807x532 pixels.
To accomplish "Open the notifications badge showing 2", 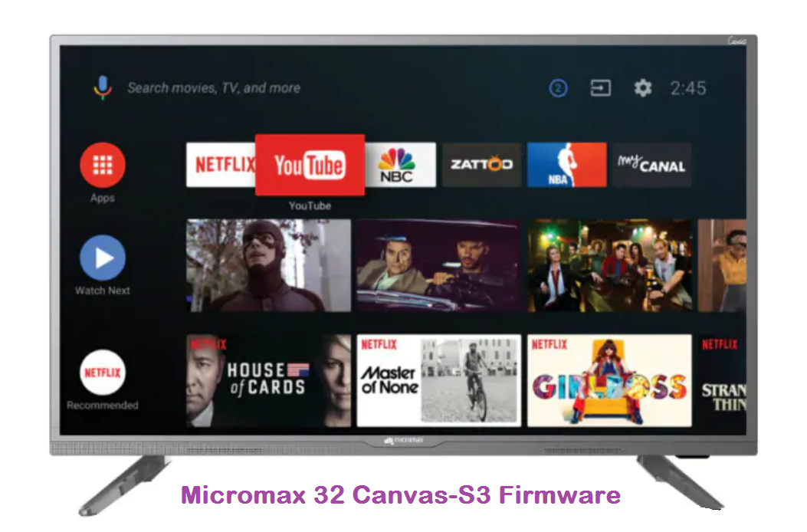I will [558, 88].
